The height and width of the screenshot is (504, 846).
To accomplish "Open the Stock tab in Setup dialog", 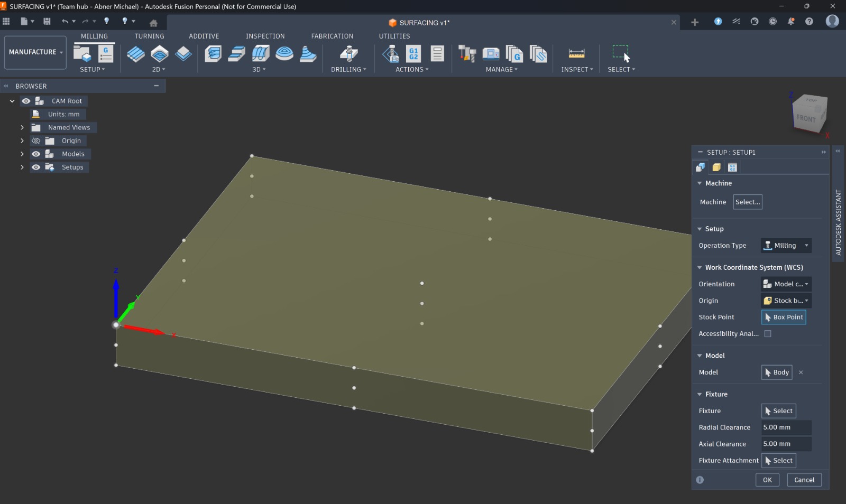I will [x=716, y=167].
